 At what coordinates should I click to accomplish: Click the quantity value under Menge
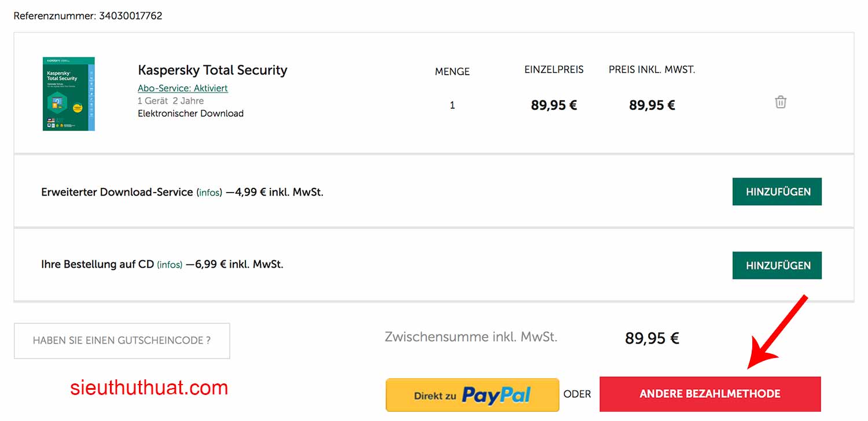pos(453,105)
